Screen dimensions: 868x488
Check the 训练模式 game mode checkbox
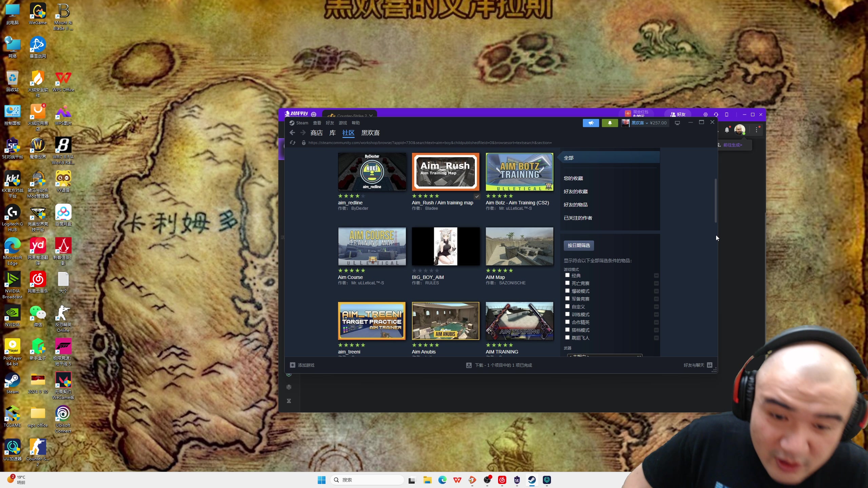[567, 314]
